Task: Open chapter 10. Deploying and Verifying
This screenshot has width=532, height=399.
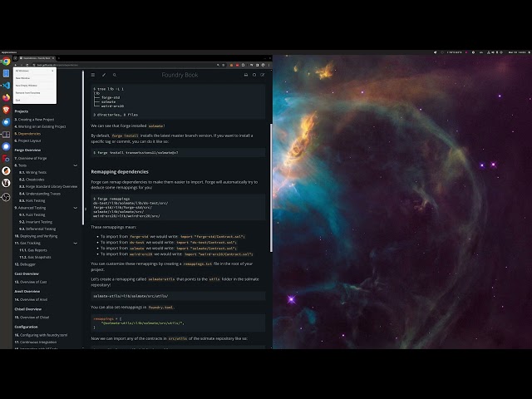Action: coord(36,236)
